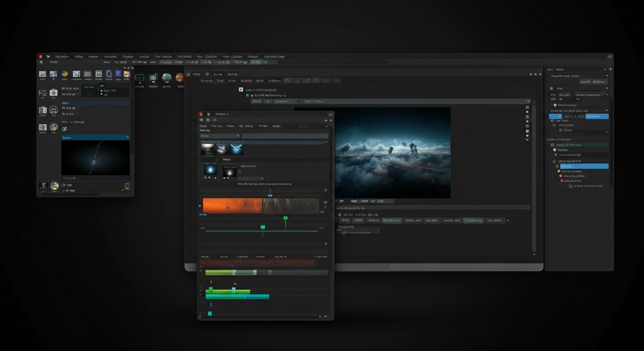Click the teal playhead above the orange clip strip

[x=270, y=195]
